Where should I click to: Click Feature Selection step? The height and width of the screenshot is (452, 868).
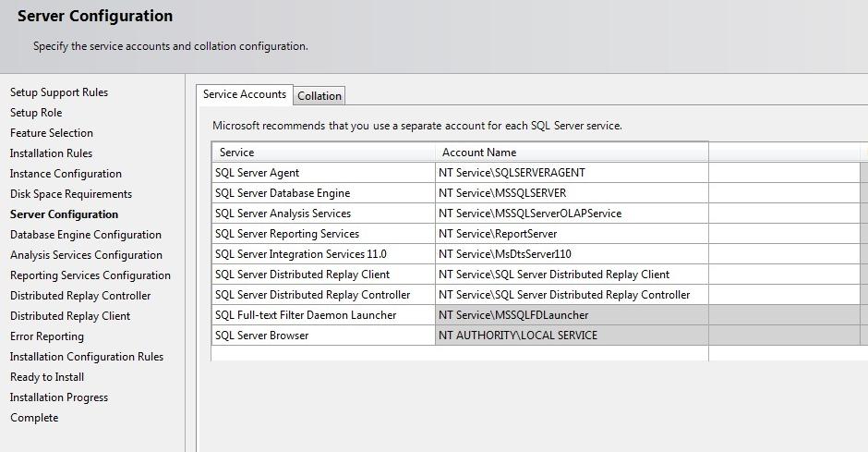[52, 133]
